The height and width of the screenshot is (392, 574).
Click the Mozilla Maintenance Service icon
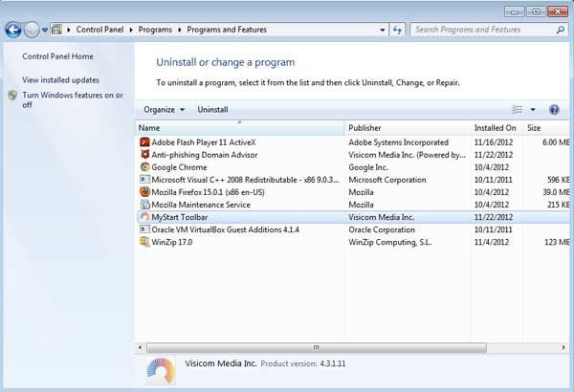(x=145, y=205)
